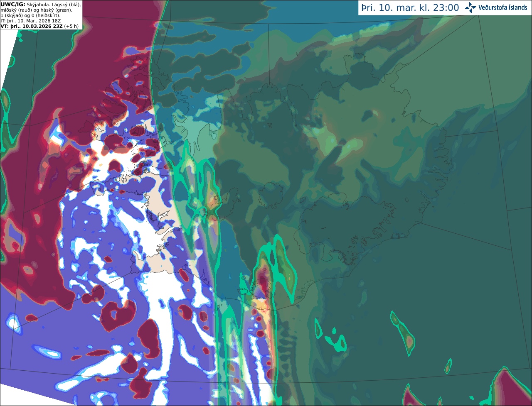
Task: Click the '1 (skýjað) og 0 (heiðskírt).' line
Action: pos(31,15)
